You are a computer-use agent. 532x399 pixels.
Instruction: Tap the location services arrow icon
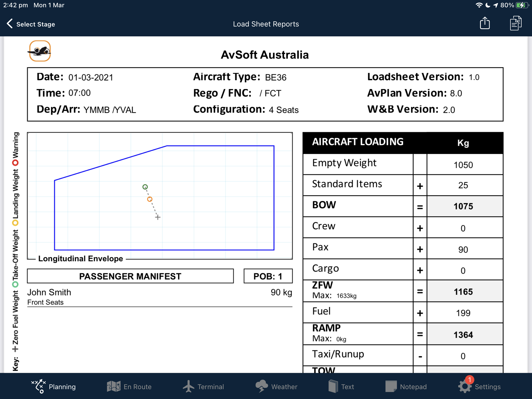coord(496,5)
